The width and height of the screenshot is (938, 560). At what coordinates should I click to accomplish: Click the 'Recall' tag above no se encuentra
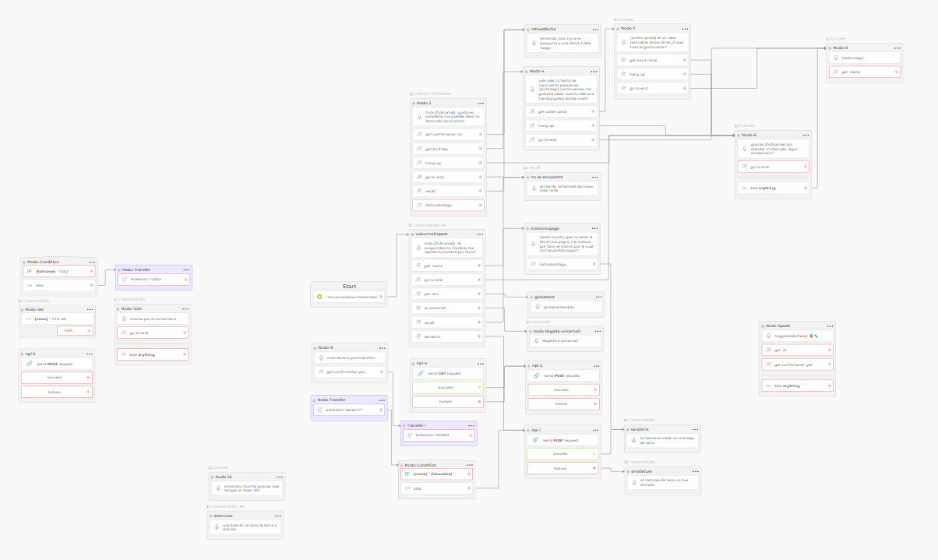tap(532, 167)
